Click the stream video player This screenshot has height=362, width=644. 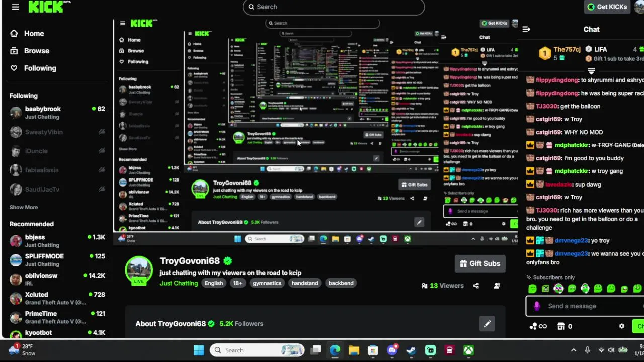(315, 132)
